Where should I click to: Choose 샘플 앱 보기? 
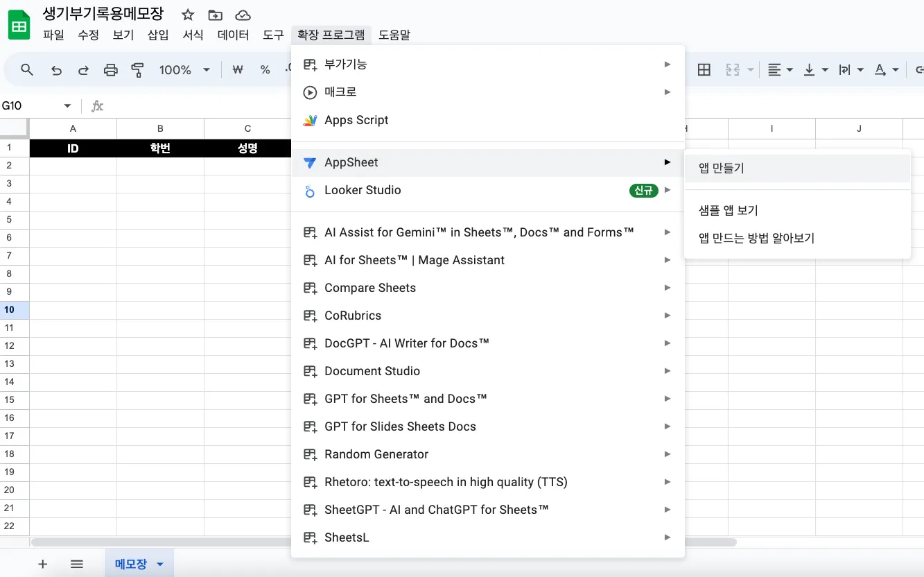coord(797,211)
